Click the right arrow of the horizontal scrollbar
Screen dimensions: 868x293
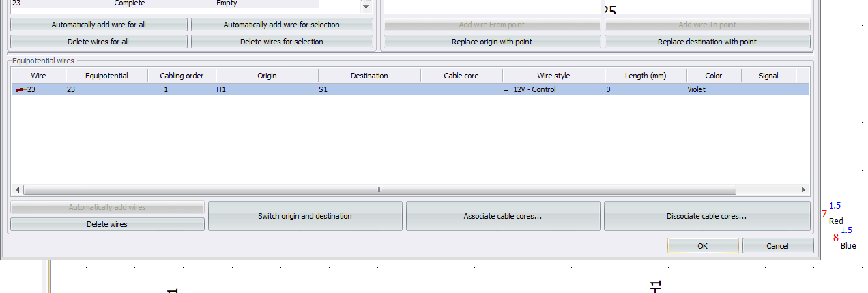pyautogui.click(x=804, y=190)
